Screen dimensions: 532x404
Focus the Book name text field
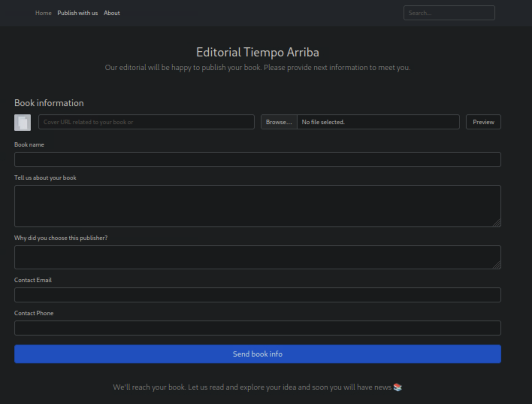pos(257,159)
